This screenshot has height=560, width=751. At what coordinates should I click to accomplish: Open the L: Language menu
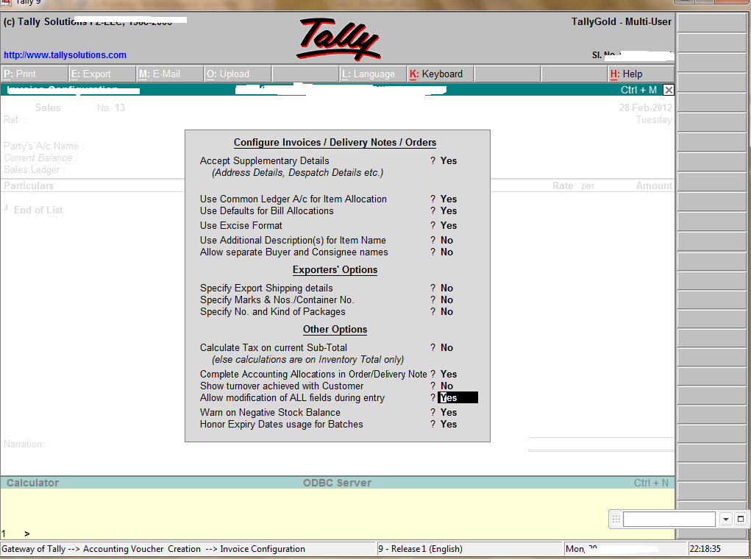point(373,74)
